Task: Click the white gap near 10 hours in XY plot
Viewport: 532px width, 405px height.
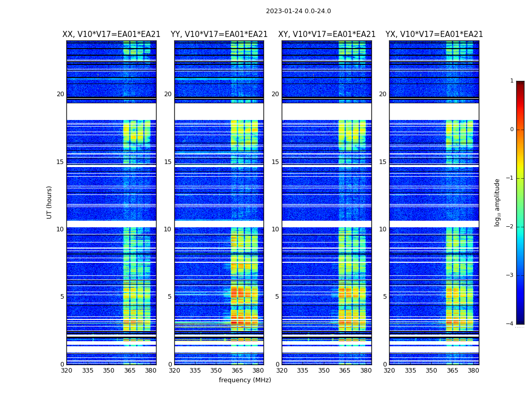Action: pos(327,224)
